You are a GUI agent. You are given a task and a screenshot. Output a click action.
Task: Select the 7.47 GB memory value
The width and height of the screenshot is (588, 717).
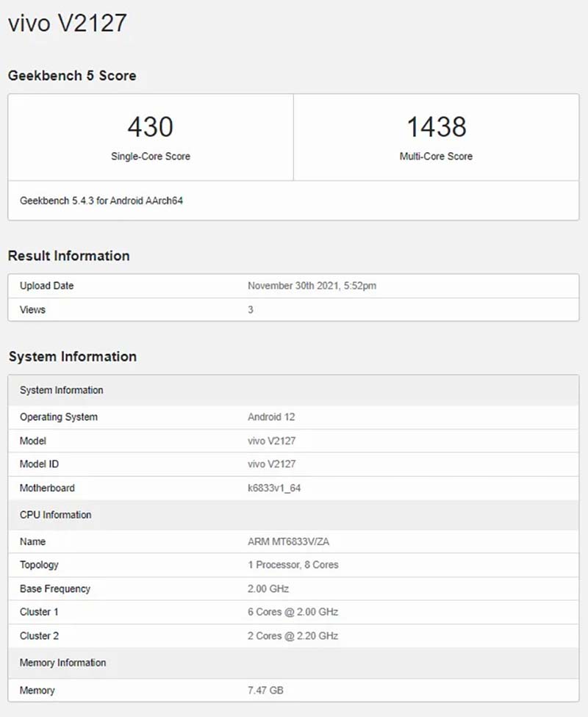pos(265,691)
